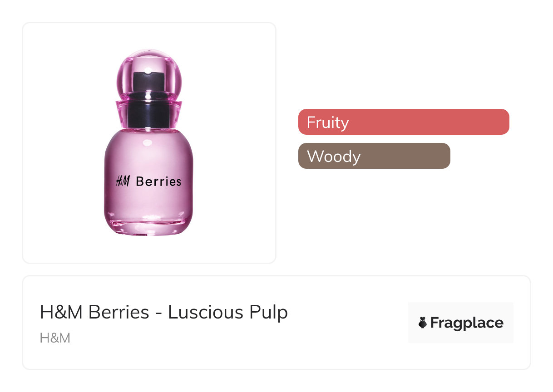Open the pink perfume bottle product image
This screenshot has height=392, width=553.
[149, 143]
